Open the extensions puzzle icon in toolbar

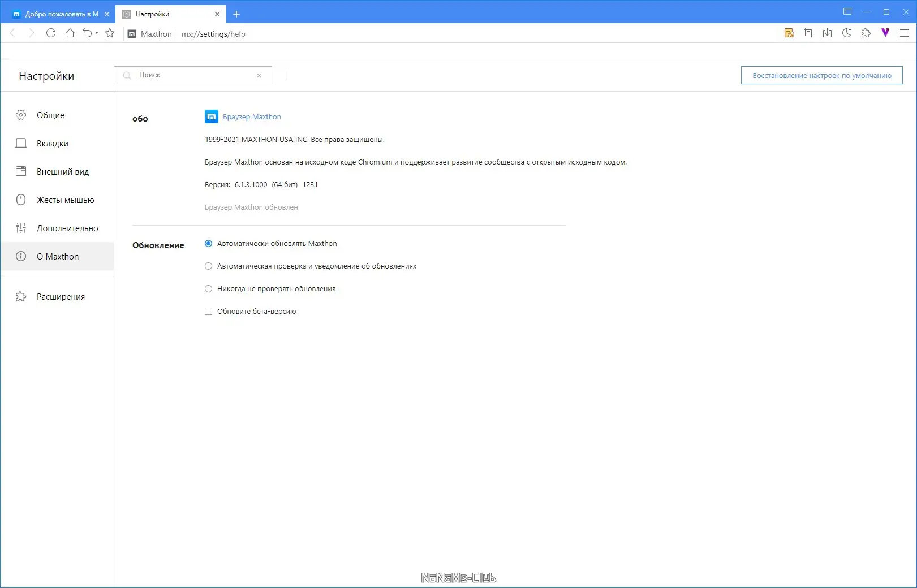tap(866, 33)
